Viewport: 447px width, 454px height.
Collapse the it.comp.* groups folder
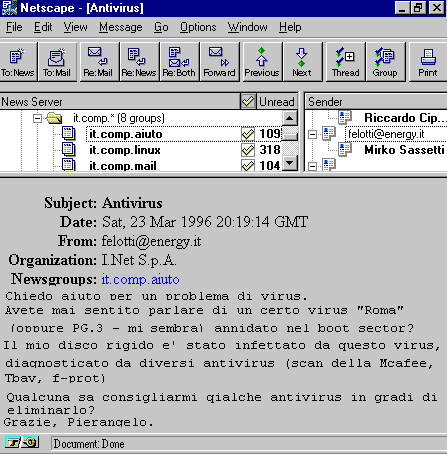(38, 118)
